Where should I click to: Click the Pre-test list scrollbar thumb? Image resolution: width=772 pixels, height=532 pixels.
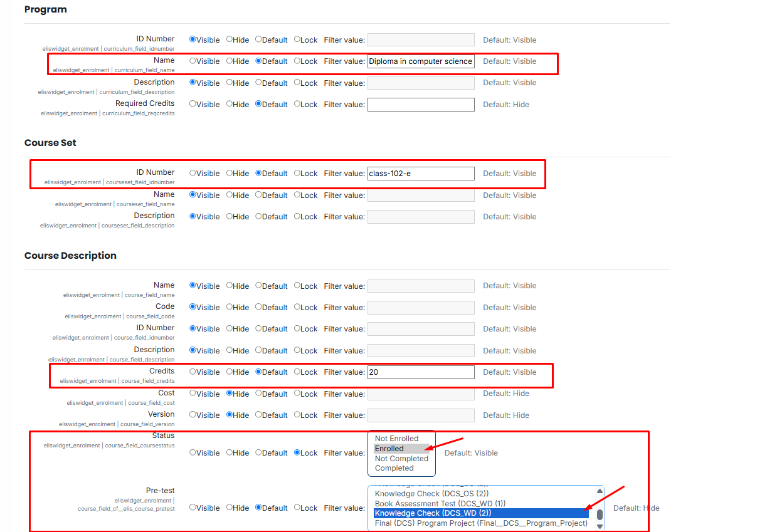click(600, 515)
